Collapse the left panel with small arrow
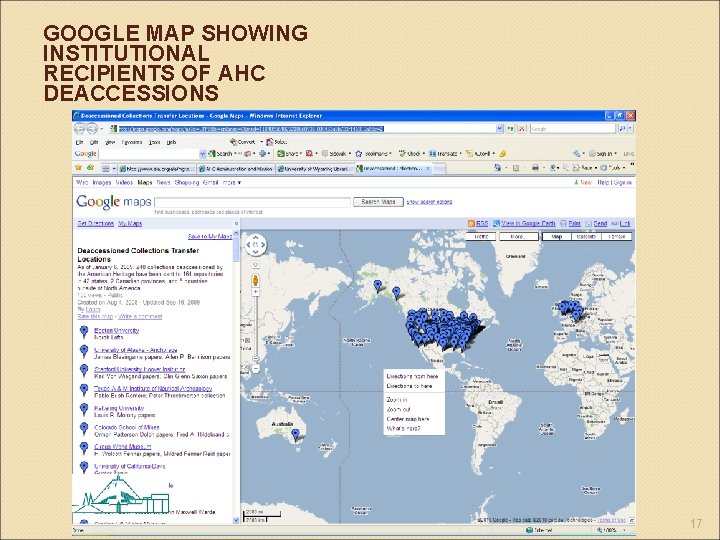The image size is (720, 540). point(236,224)
